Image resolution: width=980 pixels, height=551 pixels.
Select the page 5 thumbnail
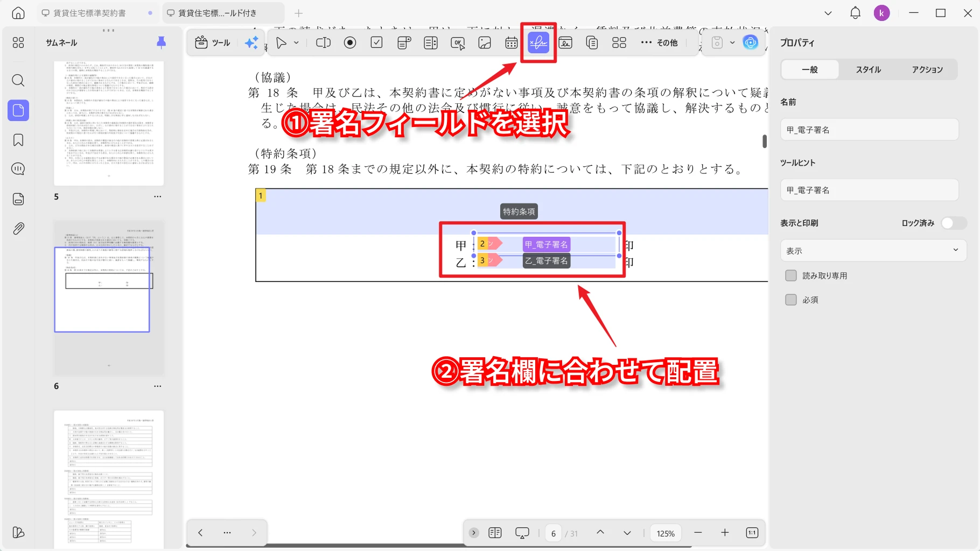[109, 123]
